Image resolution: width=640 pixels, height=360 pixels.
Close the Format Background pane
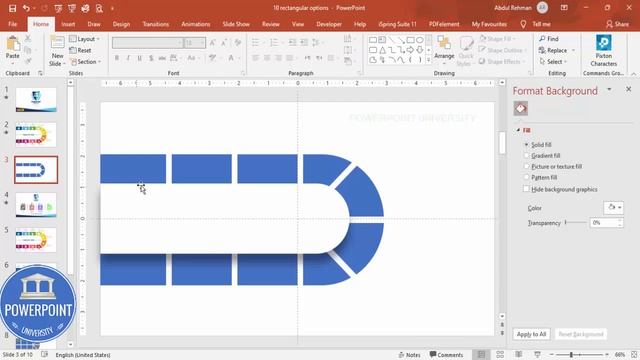click(x=629, y=89)
